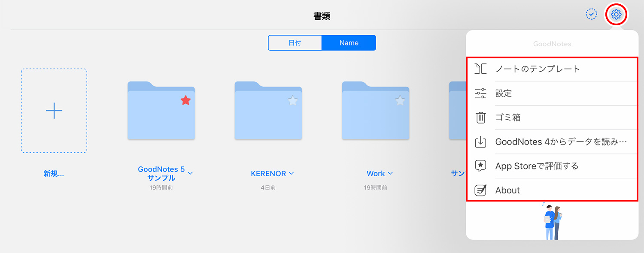Image resolution: width=644 pixels, height=253 pixels.
Task: Click the 19時間前 timestamp under Work
Action: [376, 187]
